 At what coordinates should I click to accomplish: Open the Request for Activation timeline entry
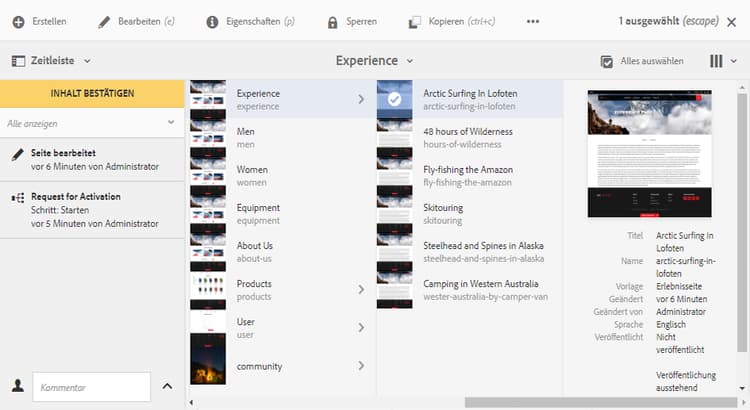pos(92,210)
